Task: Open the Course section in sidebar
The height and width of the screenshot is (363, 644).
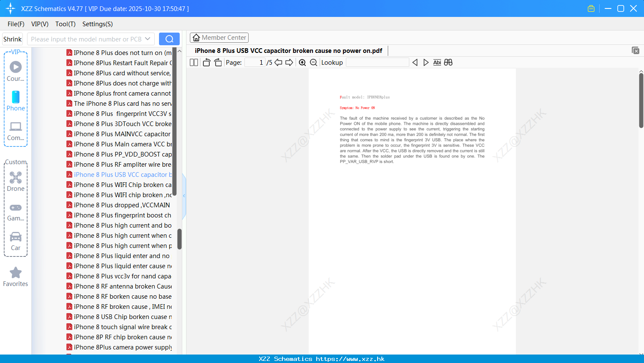Action: click(x=16, y=71)
